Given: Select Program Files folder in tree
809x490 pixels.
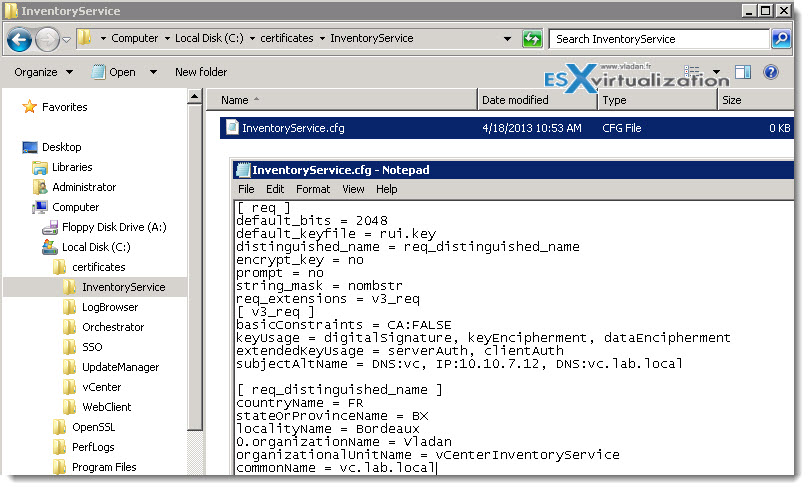Looking at the screenshot, I should [104, 467].
